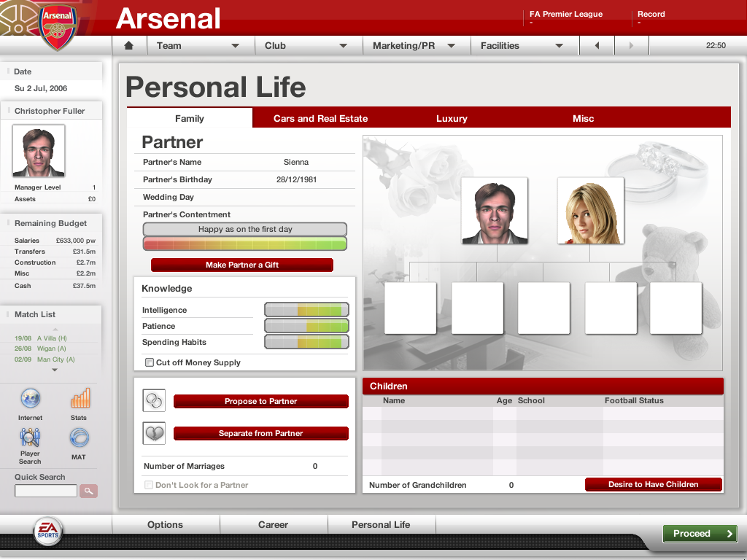The image size is (747, 560).
Task: Open the Internet globe icon
Action: (31, 399)
